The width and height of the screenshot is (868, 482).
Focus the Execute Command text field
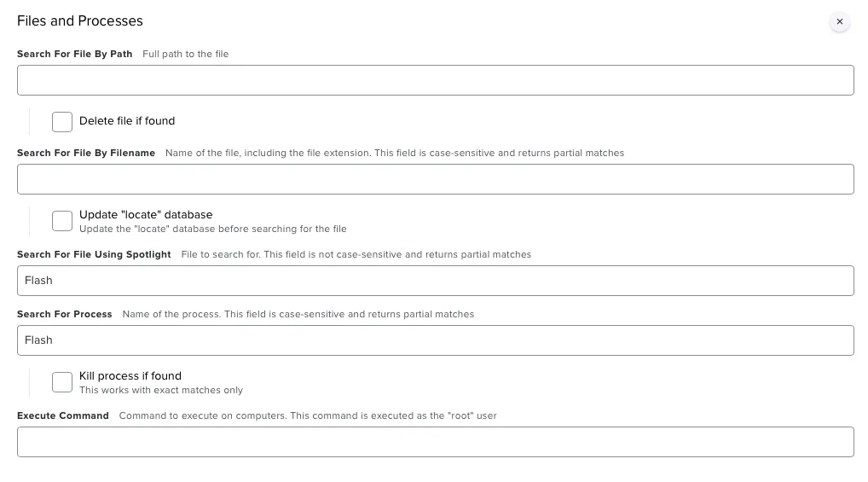(435, 442)
